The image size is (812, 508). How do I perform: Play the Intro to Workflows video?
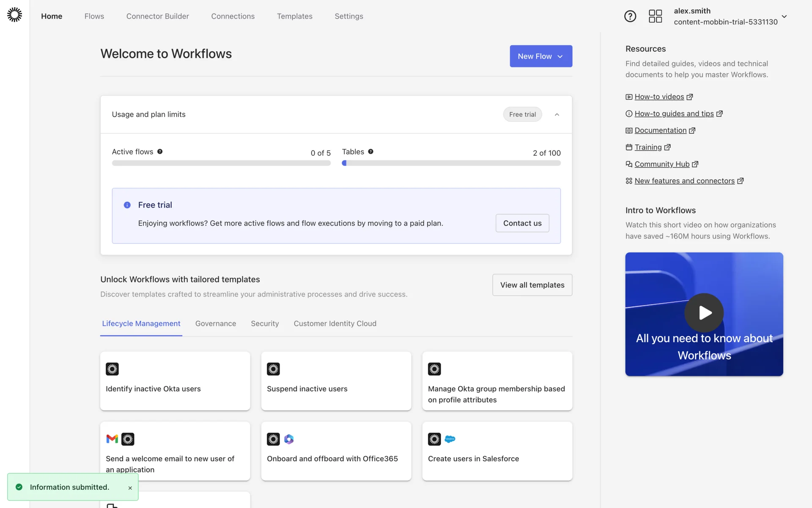(704, 313)
